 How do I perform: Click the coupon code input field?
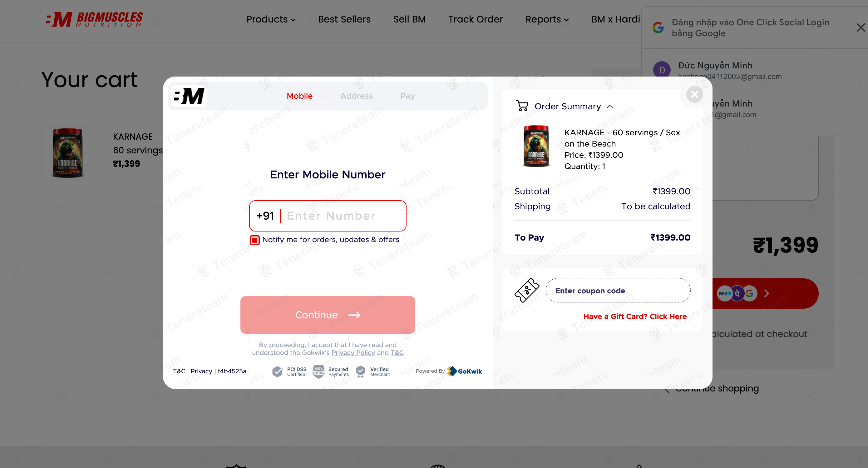click(x=618, y=290)
